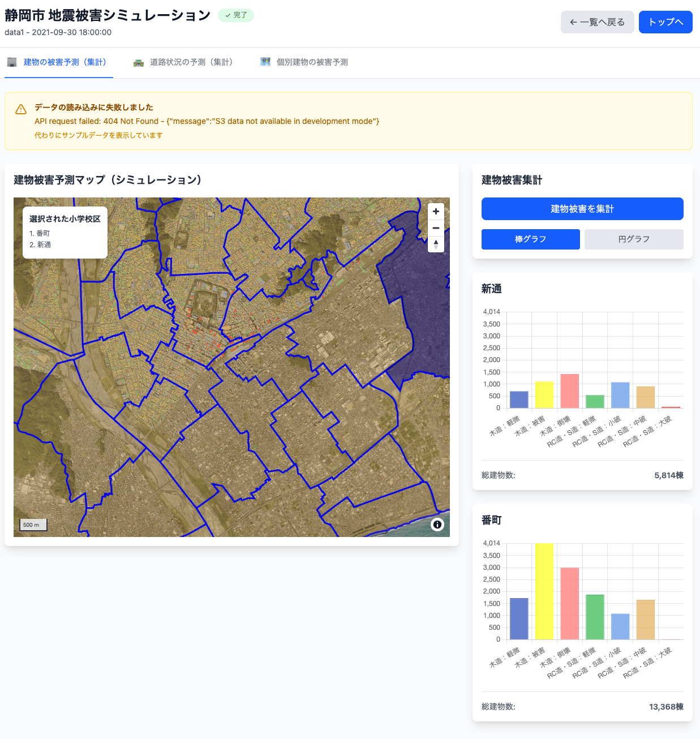
Task: Open map attribution info icon
Action: tap(437, 525)
